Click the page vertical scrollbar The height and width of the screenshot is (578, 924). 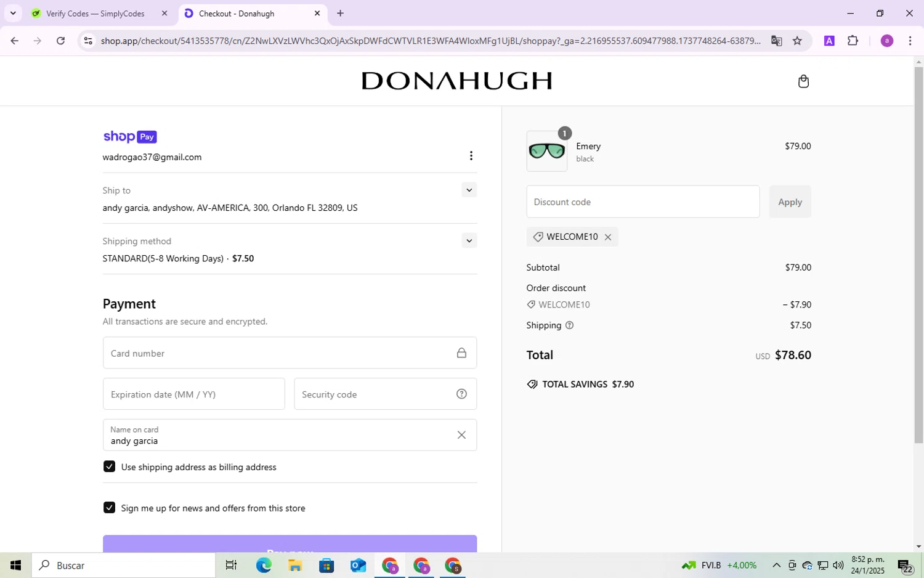[918, 254]
